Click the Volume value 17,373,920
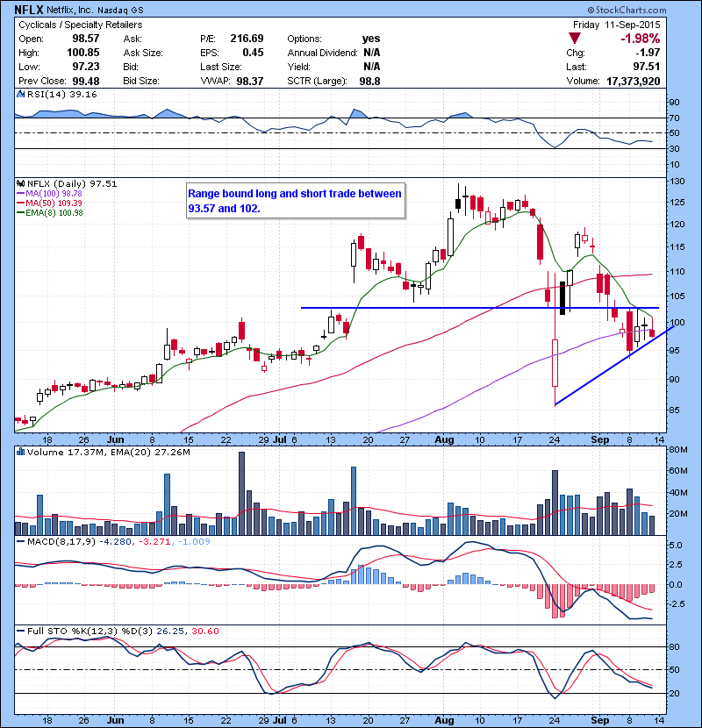Screen dimensions: 702x728 (634, 82)
